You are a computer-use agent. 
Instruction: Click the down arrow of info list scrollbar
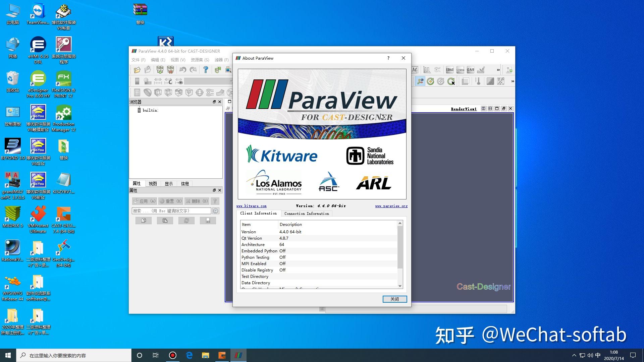click(x=400, y=286)
